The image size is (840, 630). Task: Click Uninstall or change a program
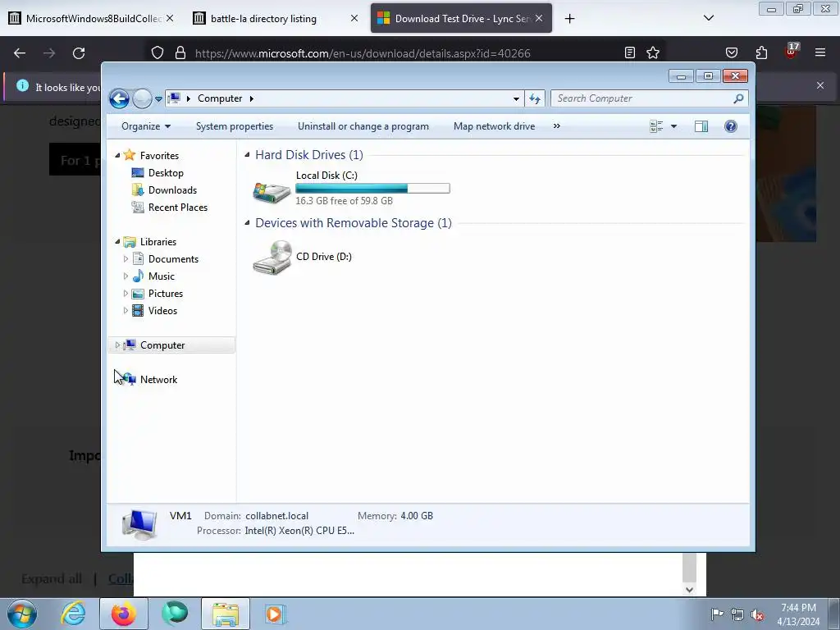(363, 126)
